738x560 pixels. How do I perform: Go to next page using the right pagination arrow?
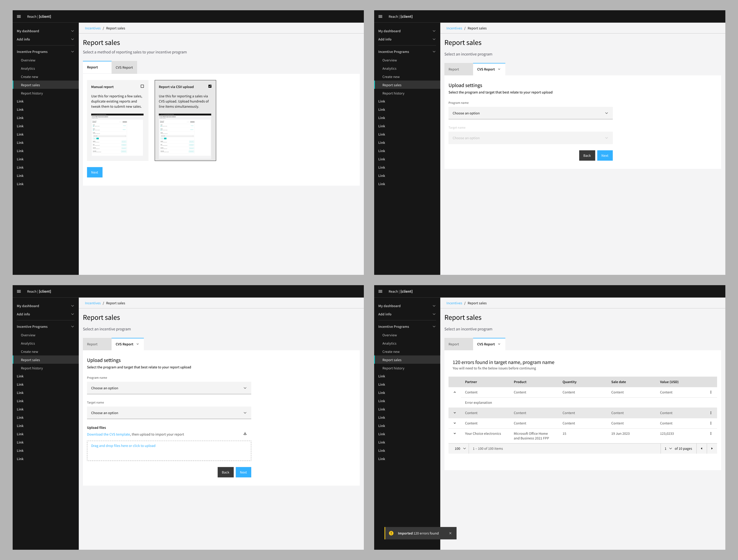pos(712,449)
